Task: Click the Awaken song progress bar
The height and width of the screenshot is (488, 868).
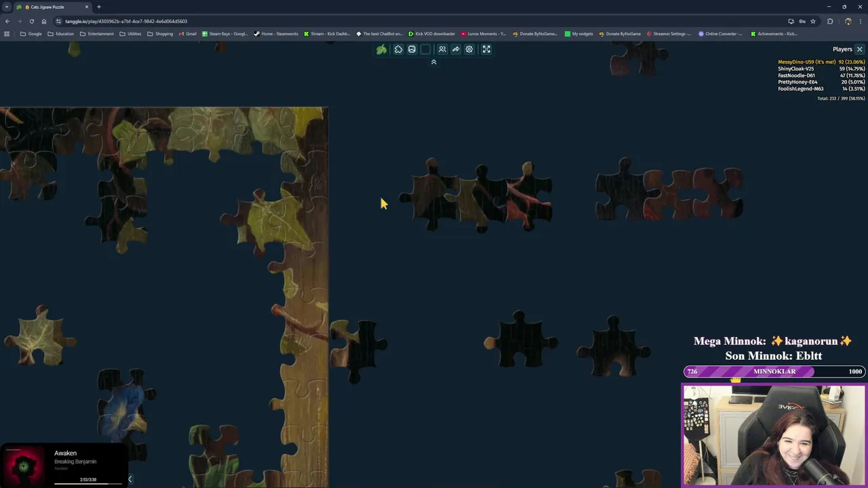Action: [88, 483]
